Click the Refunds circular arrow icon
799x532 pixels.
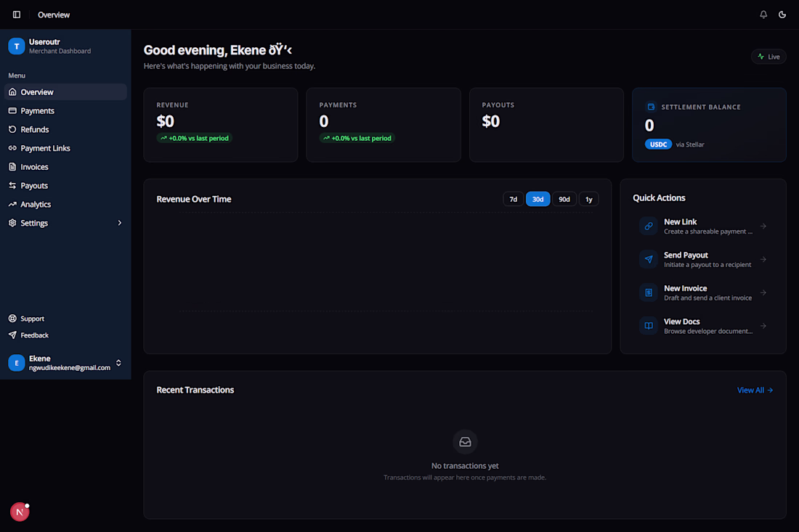point(12,129)
